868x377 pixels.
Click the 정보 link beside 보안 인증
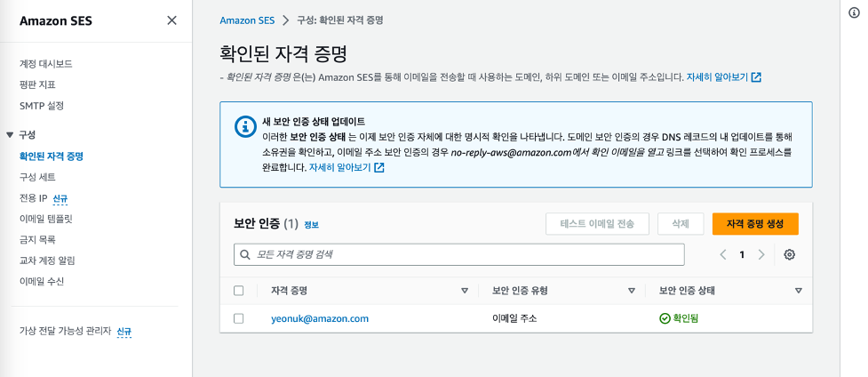[312, 225]
